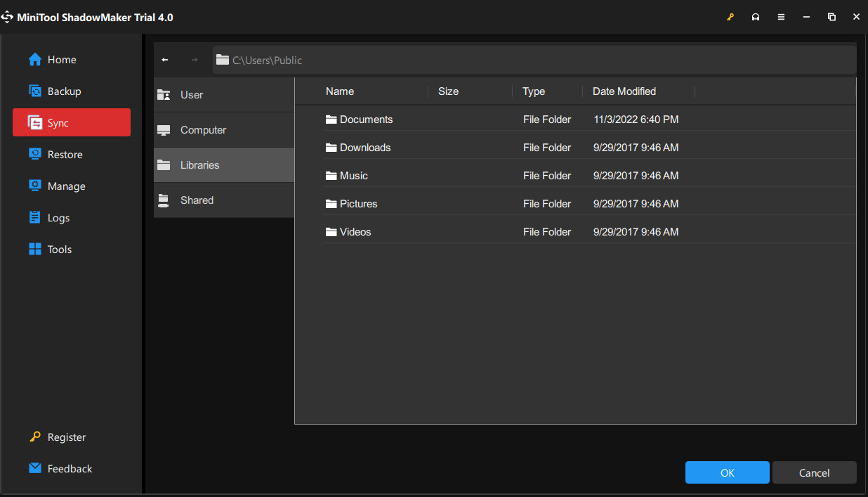Select the Documents folder row
The height and width of the screenshot is (497, 868).
click(589, 120)
